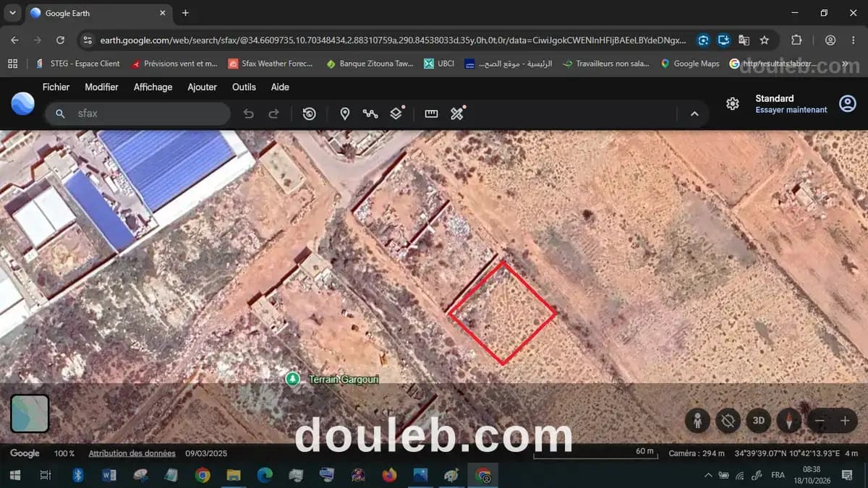
Task: Open historical imagery time tool
Action: (x=309, y=114)
